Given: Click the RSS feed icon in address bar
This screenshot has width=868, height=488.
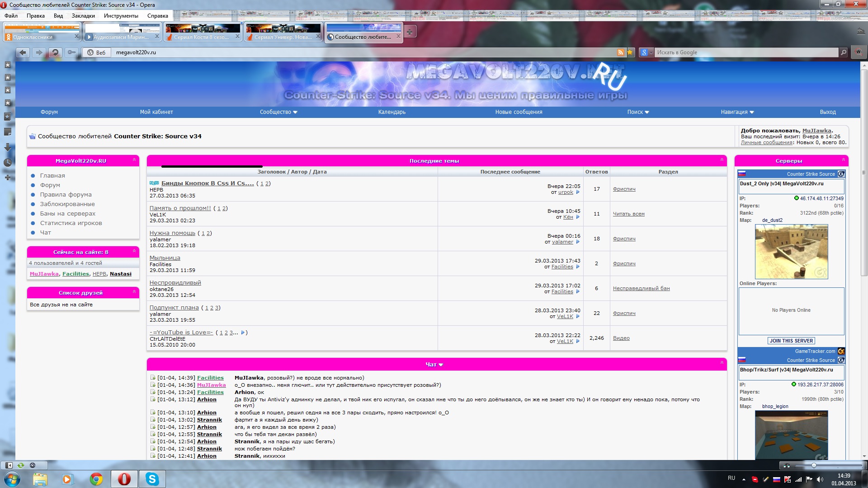Looking at the screenshot, I should pyautogui.click(x=621, y=52).
